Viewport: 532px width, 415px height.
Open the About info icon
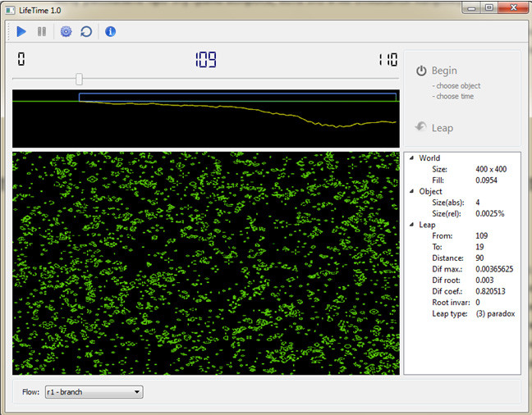click(110, 32)
